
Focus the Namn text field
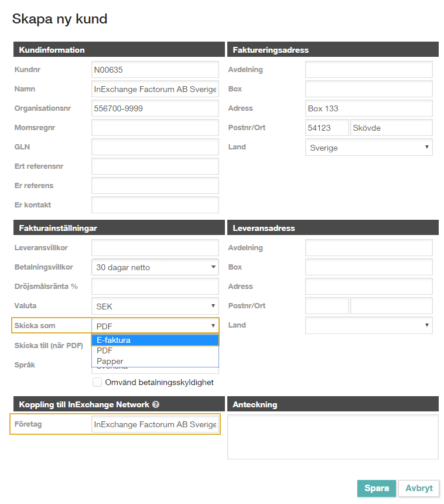click(155, 89)
